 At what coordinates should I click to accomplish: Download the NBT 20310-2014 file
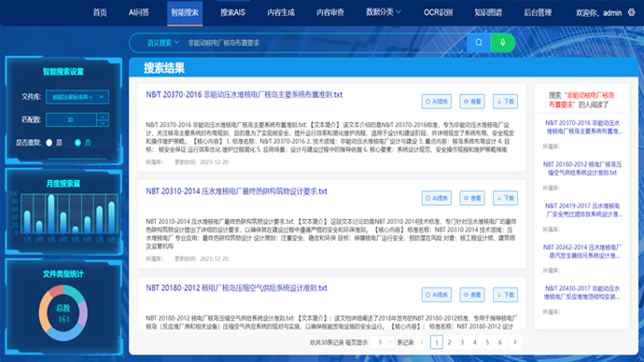(505, 198)
